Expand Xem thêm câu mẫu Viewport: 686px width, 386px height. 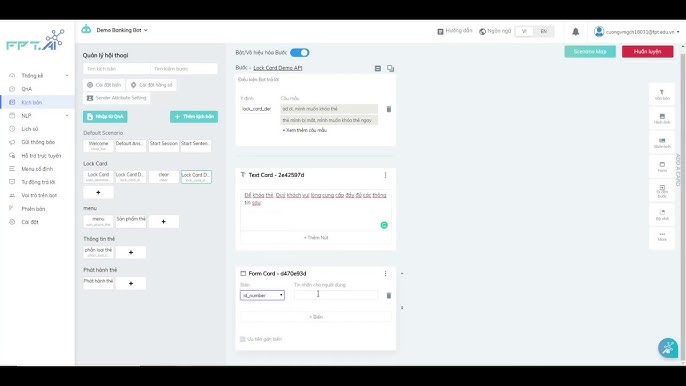(x=304, y=130)
